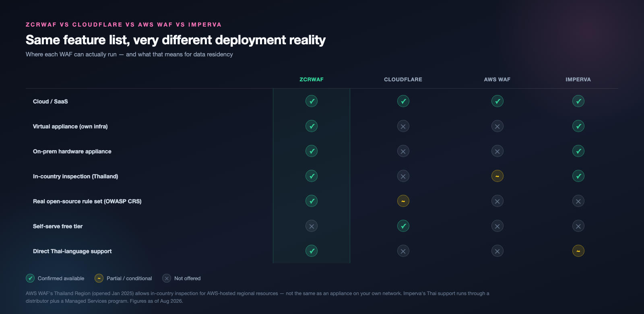644x314 pixels.
Task: Click the green legend icon for Confirmed available
Action: coord(30,278)
